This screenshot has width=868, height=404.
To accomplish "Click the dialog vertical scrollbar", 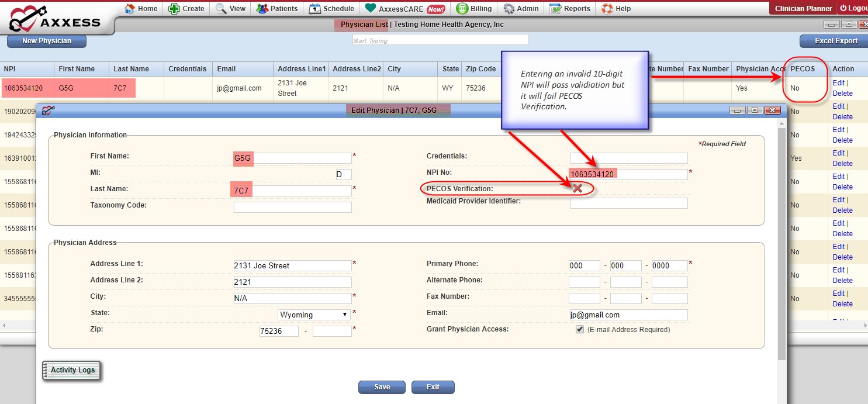I will pos(781,243).
